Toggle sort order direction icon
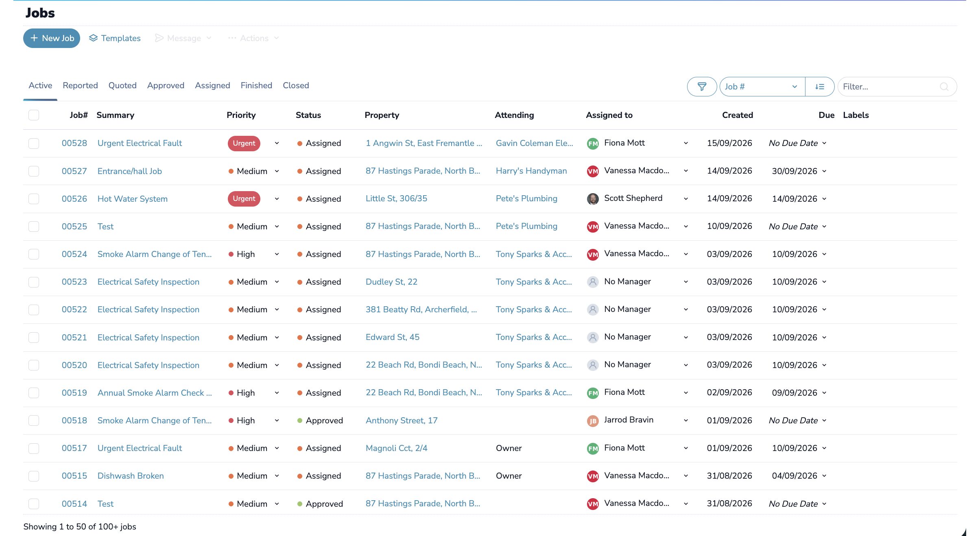The image size is (980, 536). 820,87
